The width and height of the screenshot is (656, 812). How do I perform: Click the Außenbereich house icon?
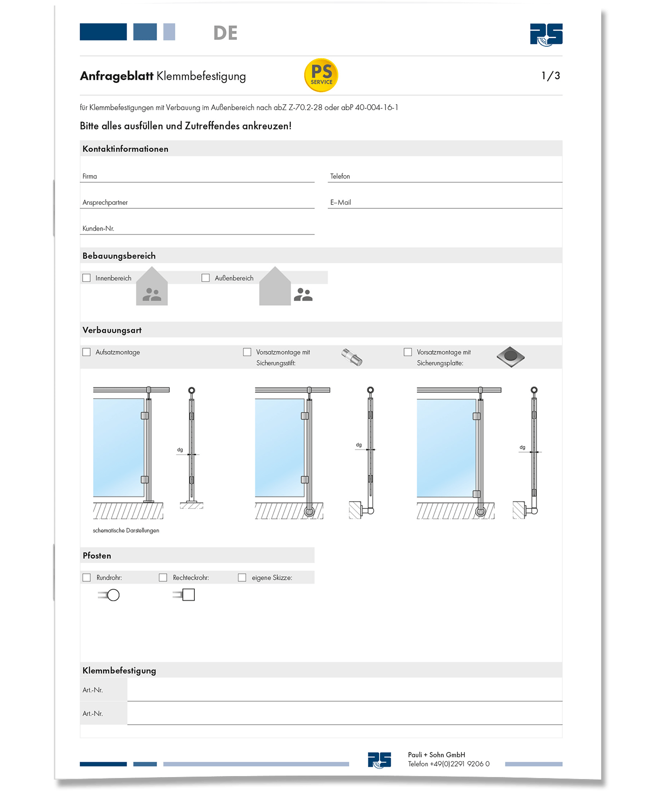click(275, 287)
